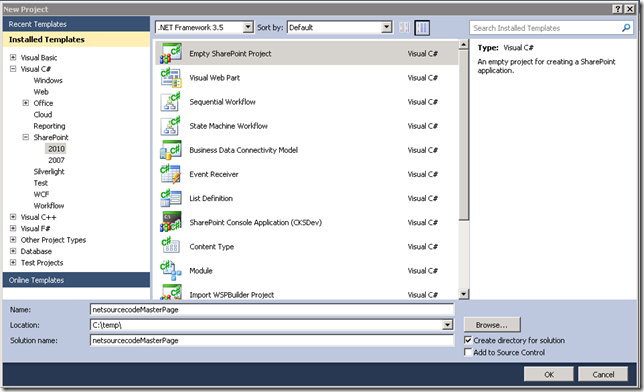Viewport: 644px width, 392px height.
Task: Pick the Module template icon
Action: click(x=170, y=271)
